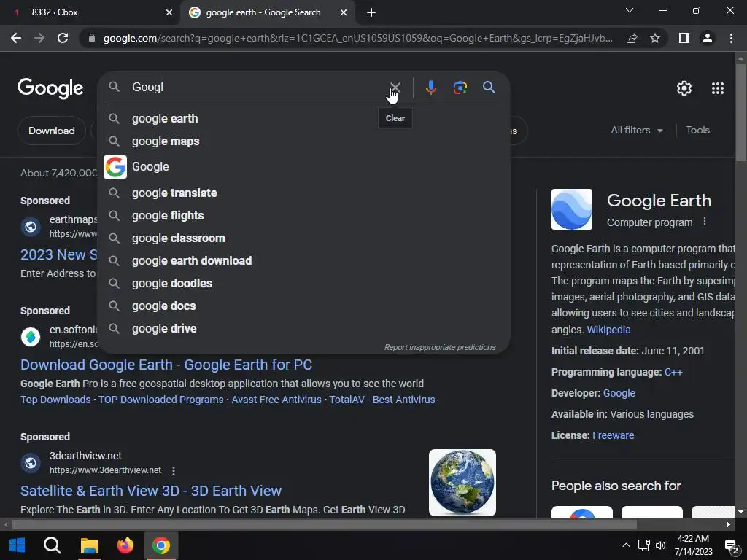Choose the google earth download suggestion
Image resolution: width=747 pixels, height=560 pixels.
pyautogui.click(x=303, y=261)
